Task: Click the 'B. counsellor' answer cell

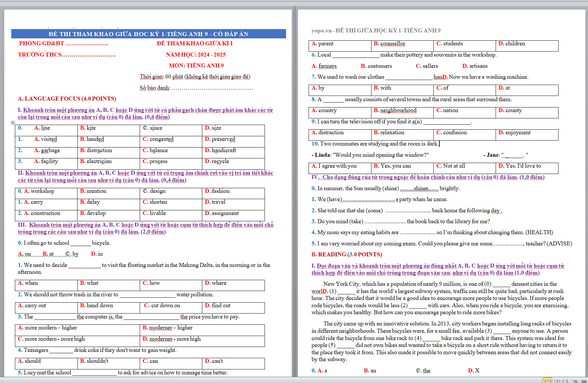Action: (x=402, y=46)
